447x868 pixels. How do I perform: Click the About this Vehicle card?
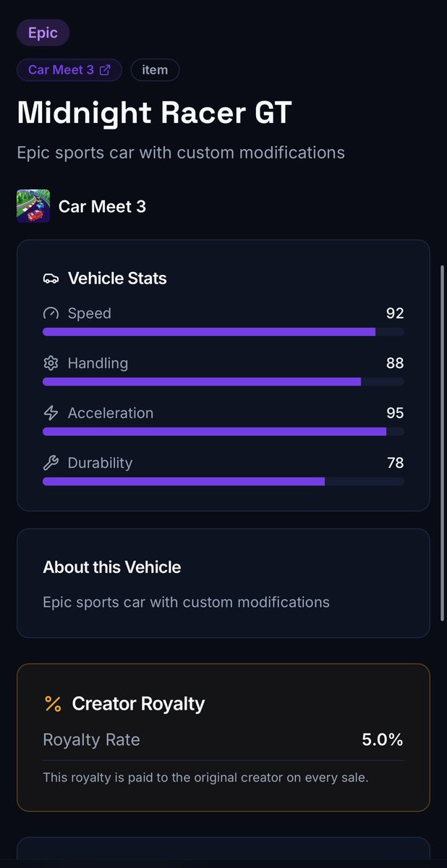point(223,583)
